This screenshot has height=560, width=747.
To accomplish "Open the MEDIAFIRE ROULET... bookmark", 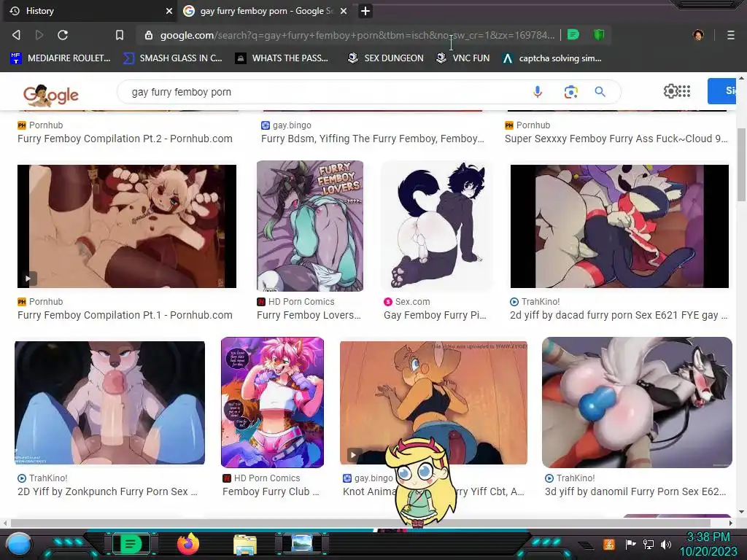I will click(61, 58).
